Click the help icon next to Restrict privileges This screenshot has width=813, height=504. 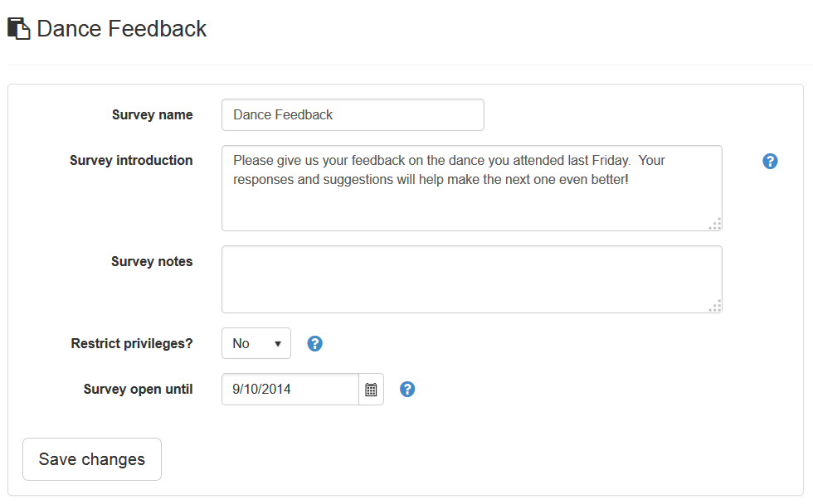click(x=314, y=343)
